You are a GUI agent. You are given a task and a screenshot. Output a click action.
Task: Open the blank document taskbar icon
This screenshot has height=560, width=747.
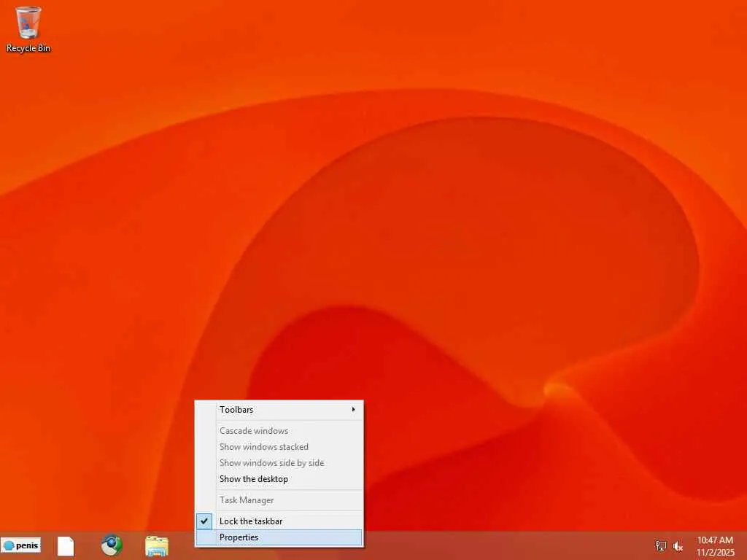click(66, 546)
